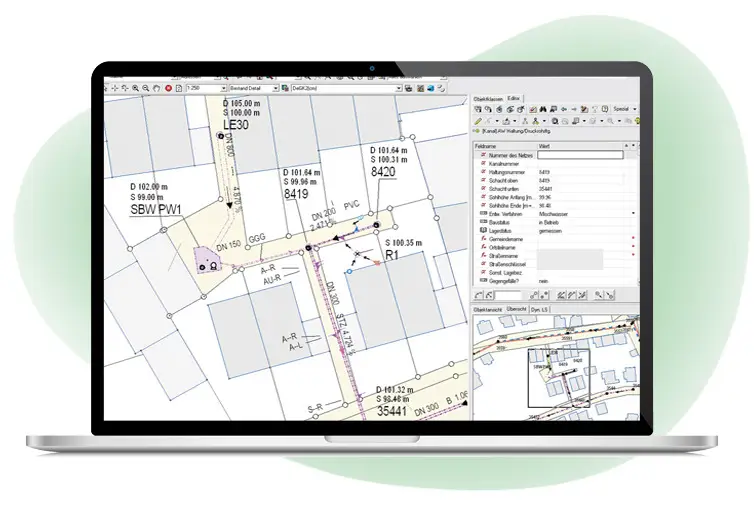Screen dimensions: 754x508
Task: Click the print icon in map toolbar
Action: 178,88
